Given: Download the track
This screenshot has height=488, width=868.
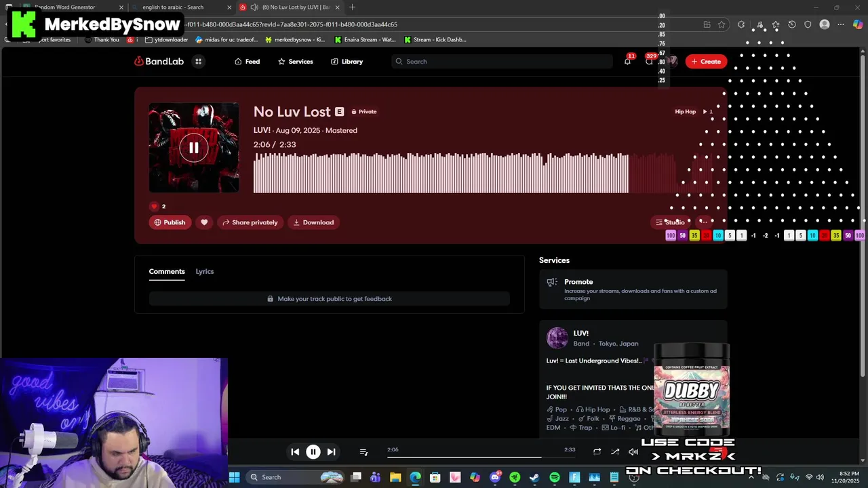Looking at the screenshot, I should tap(313, 222).
